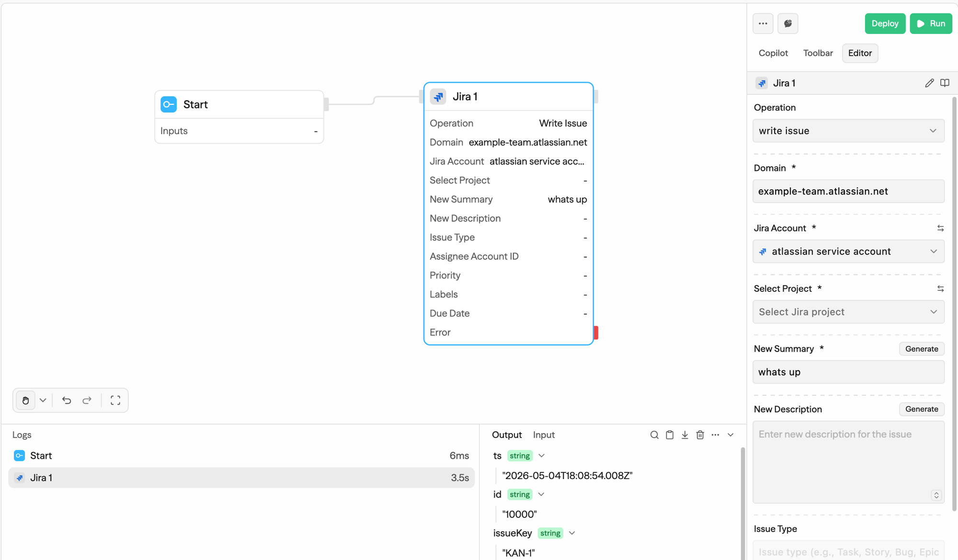Open the Jira Account dropdown
The height and width of the screenshot is (560, 958).
[848, 251]
